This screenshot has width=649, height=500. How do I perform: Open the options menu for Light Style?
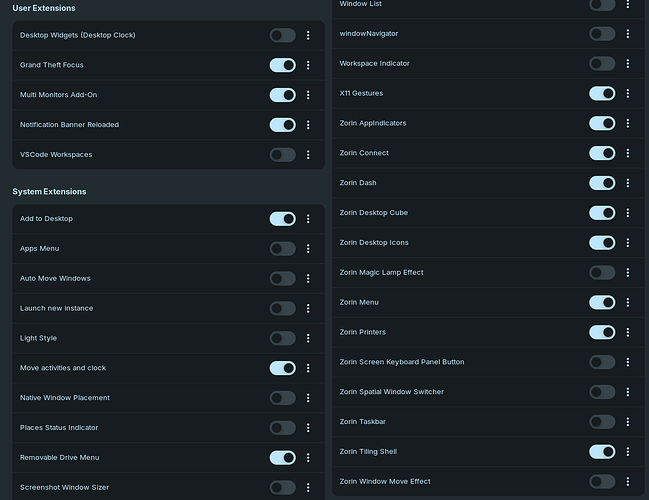tap(308, 338)
